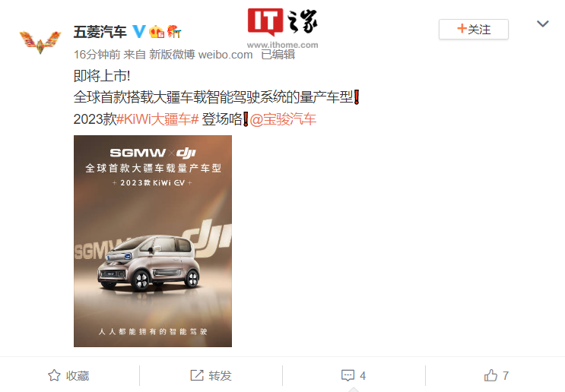
Task: Click the blue verified V badge
Action: point(139,32)
